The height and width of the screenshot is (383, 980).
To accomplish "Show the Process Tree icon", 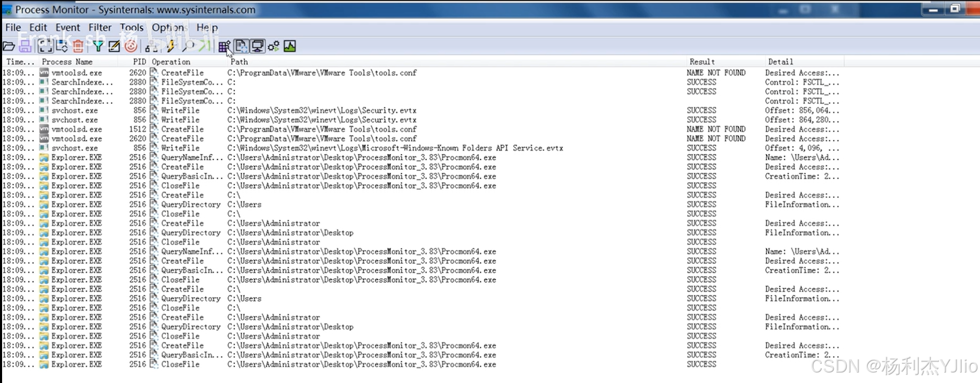I will 151,47.
